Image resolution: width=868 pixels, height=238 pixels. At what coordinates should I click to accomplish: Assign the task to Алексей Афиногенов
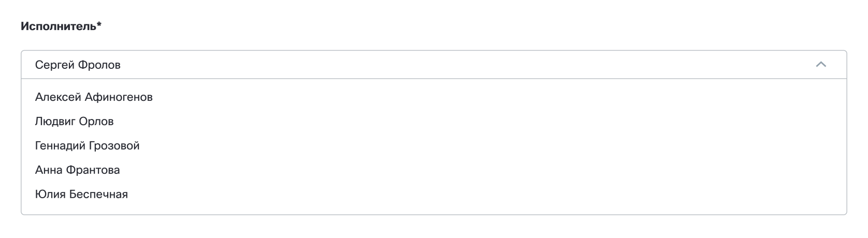(x=94, y=97)
